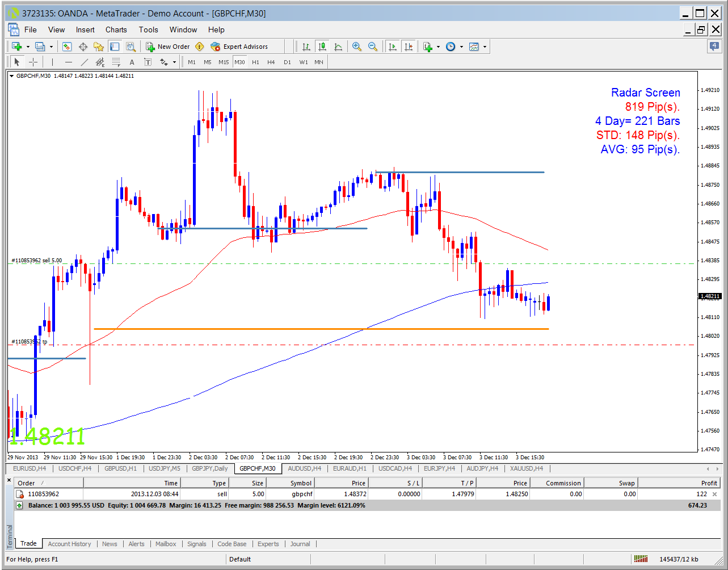Close order 110853962 with the X
The width and height of the screenshot is (728, 570).
tap(714, 494)
